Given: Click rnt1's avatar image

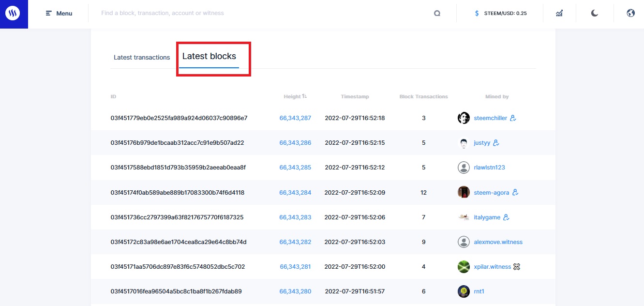Looking at the screenshot, I should pos(464,291).
